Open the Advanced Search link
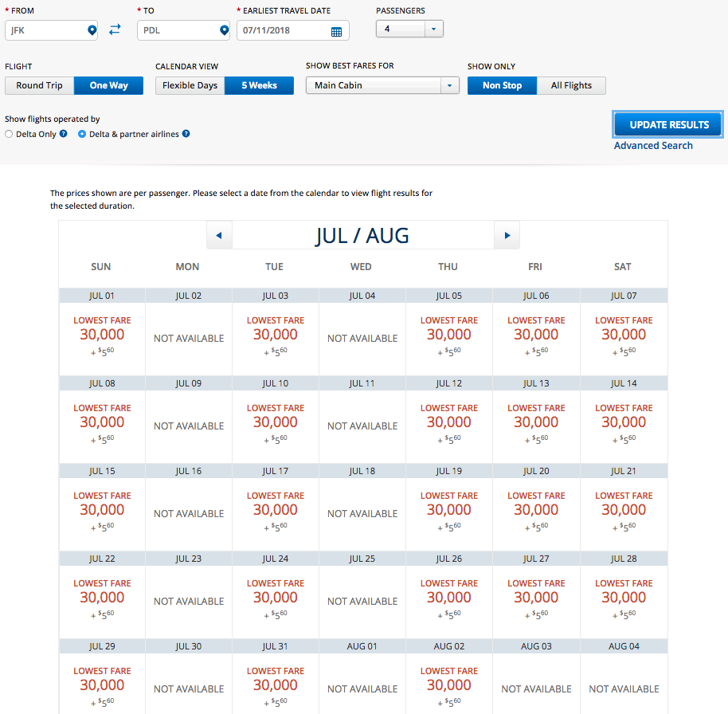 coord(653,146)
